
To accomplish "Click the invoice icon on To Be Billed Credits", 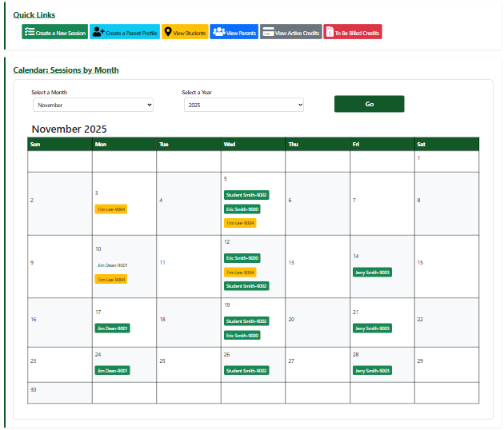I will (x=330, y=32).
